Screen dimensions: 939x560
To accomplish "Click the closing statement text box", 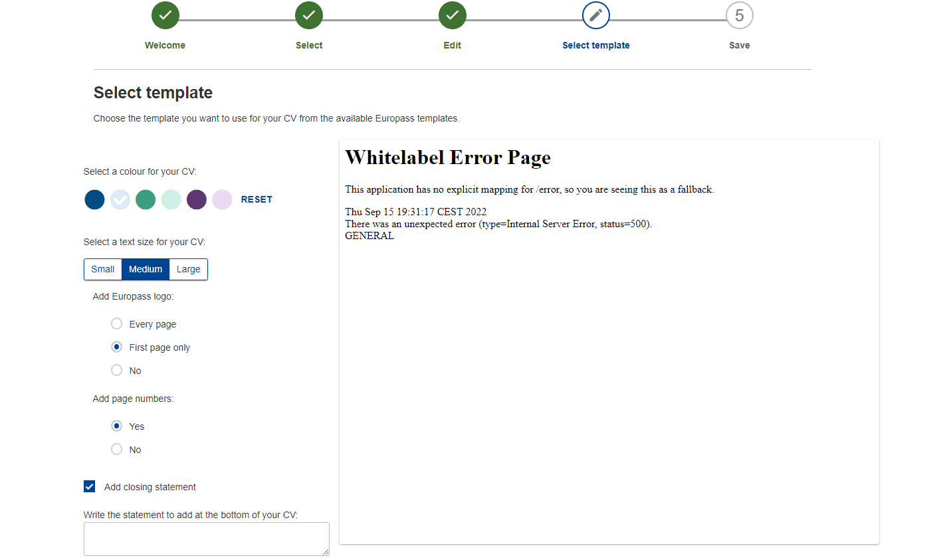I will click(206, 538).
